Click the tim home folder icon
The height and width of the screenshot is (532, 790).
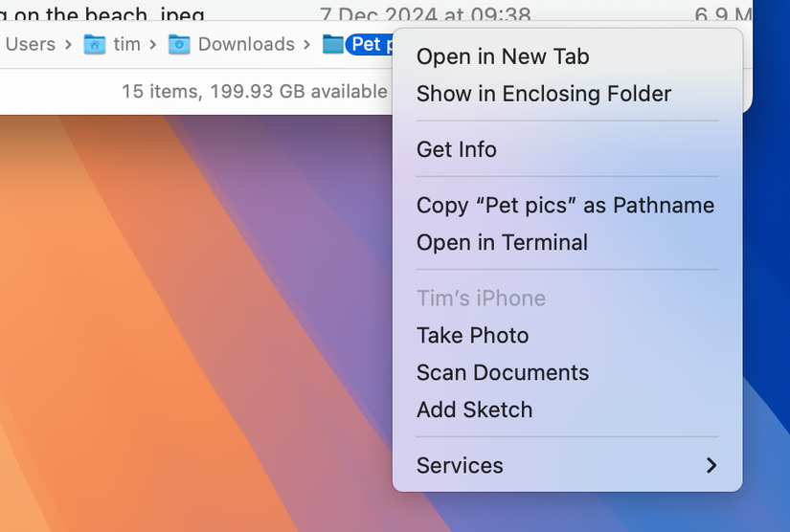[x=94, y=44]
